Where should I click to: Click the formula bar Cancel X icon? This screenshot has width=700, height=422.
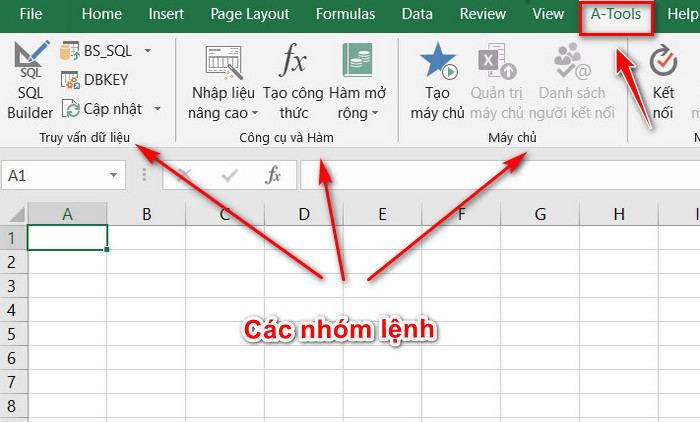click(x=184, y=175)
